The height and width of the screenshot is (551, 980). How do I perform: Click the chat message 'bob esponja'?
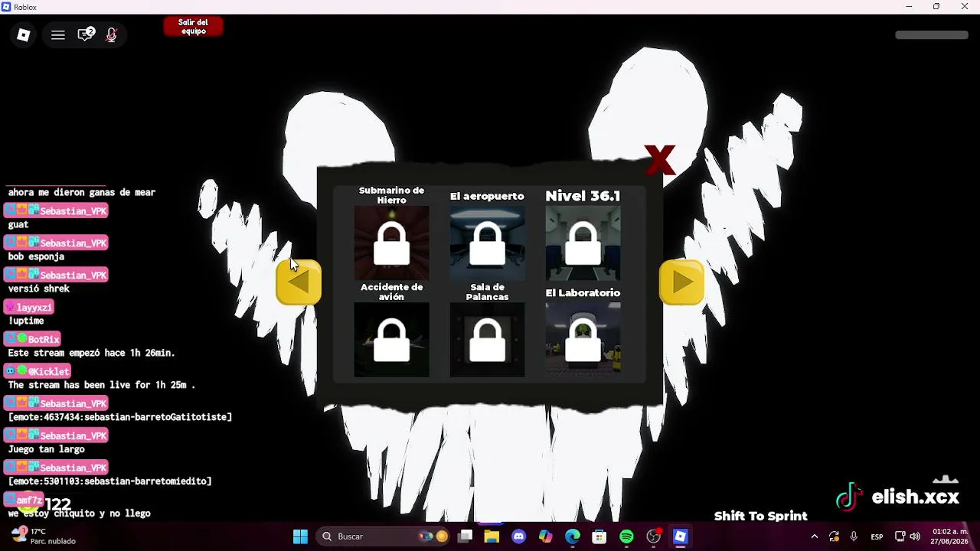click(x=36, y=256)
